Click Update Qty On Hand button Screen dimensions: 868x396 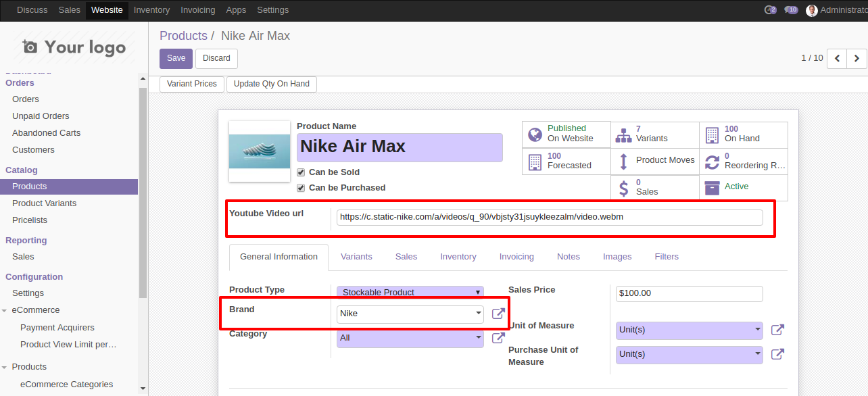272,84
